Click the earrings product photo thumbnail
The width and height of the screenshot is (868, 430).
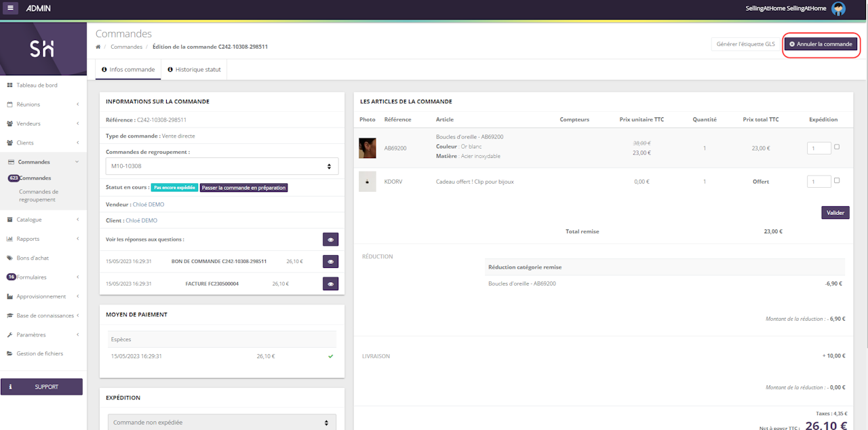(x=368, y=148)
